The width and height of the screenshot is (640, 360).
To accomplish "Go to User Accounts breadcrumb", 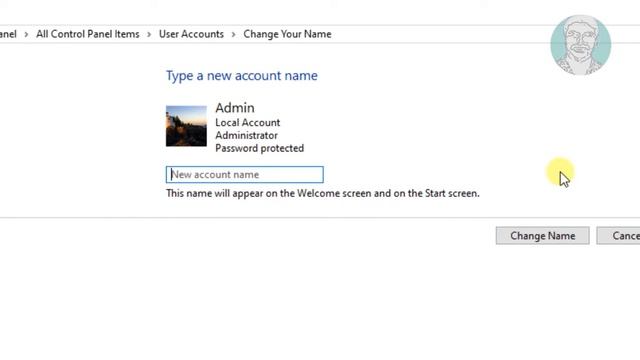I will point(191,34).
